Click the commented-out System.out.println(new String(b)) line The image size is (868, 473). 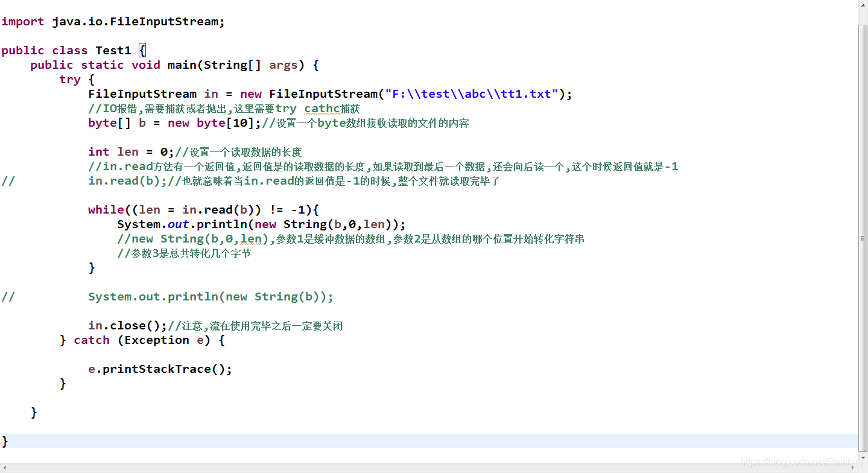pyautogui.click(x=211, y=297)
